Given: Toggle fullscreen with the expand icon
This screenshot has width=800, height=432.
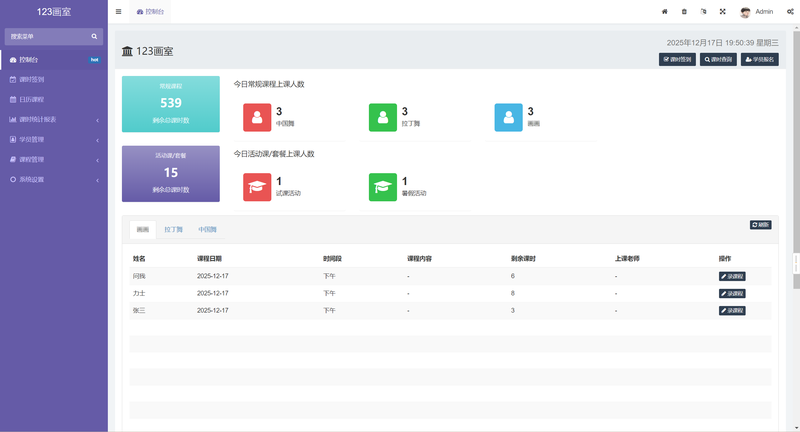Looking at the screenshot, I should tap(722, 12).
